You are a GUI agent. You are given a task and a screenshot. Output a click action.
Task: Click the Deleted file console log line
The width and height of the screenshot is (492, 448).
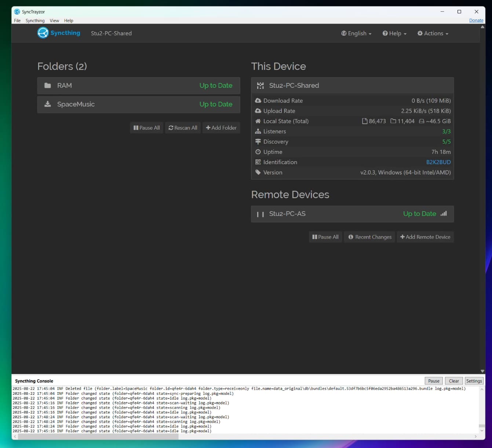[x=239, y=389]
